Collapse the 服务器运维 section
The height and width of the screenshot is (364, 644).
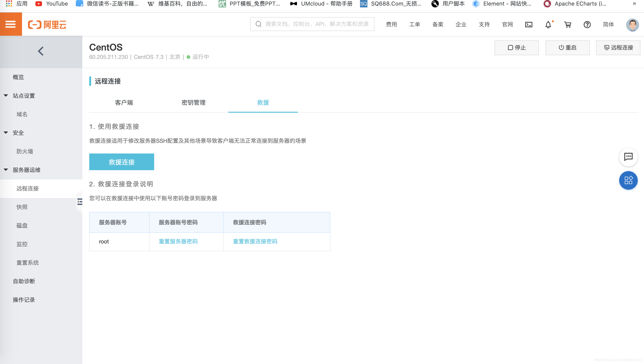[x=6, y=170]
